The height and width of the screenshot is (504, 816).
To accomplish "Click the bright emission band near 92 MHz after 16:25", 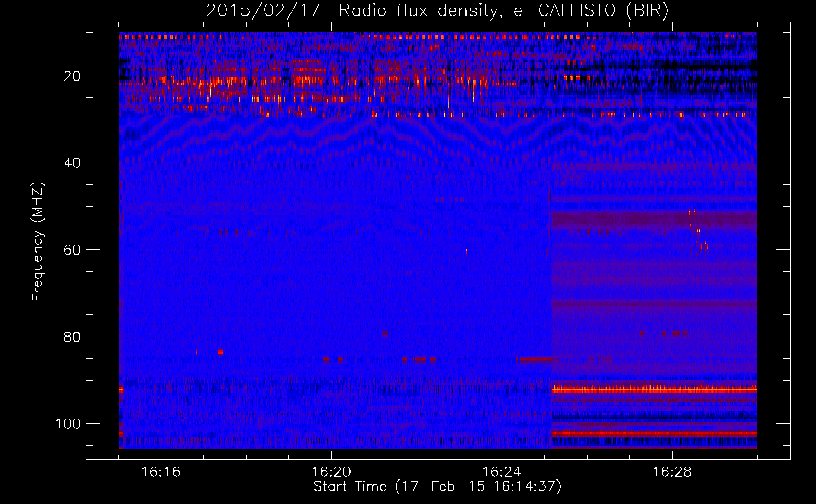I will tap(654, 389).
